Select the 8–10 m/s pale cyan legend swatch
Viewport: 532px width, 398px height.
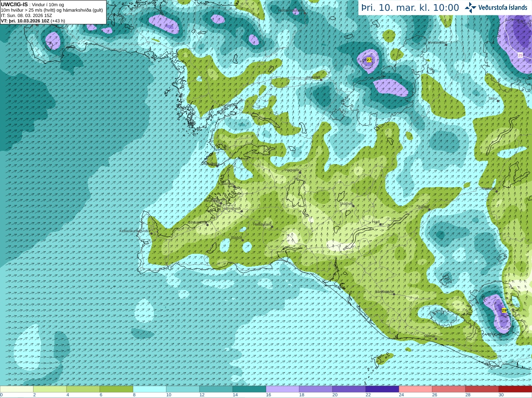[x=150, y=389]
